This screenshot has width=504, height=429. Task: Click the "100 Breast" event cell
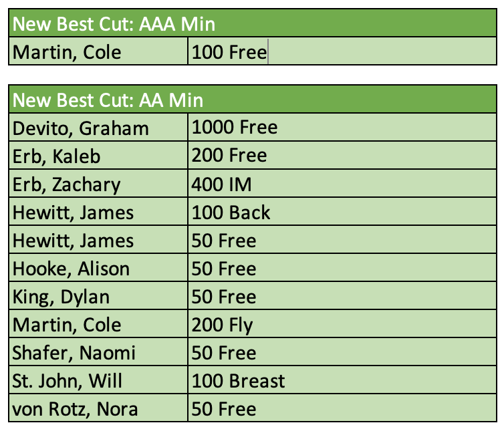point(238,382)
